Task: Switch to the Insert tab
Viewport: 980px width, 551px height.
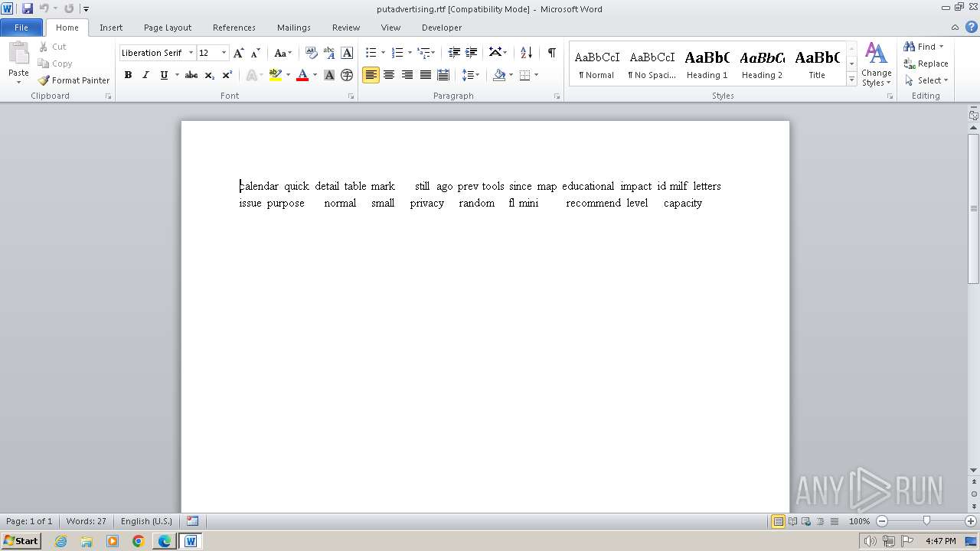Action: (111, 28)
